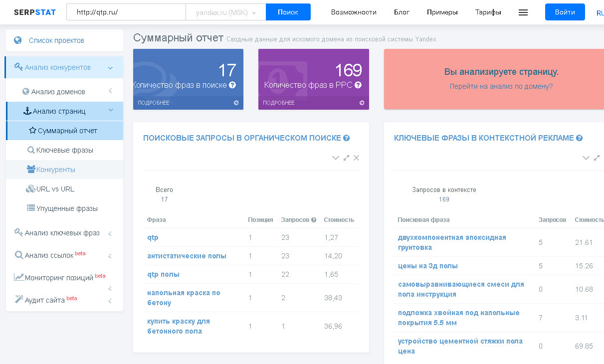Click the cubes icon by URL vs URL
The image size is (604, 364).
(x=30, y=189)
